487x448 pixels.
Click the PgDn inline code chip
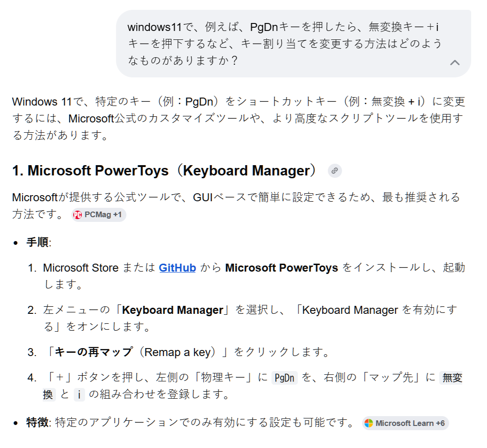[x=285, y=378]
